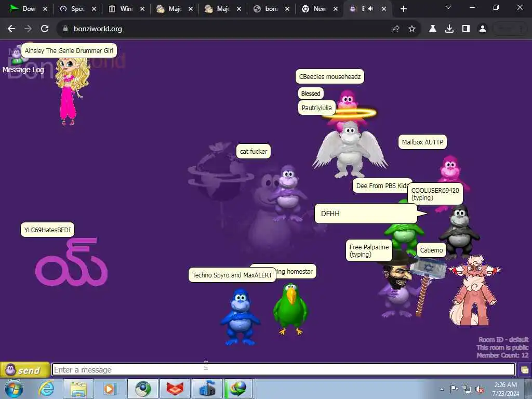This screenshot has height=399, width=532.
Task: Close the 'Spee' tab
Action: click(94, 9)
